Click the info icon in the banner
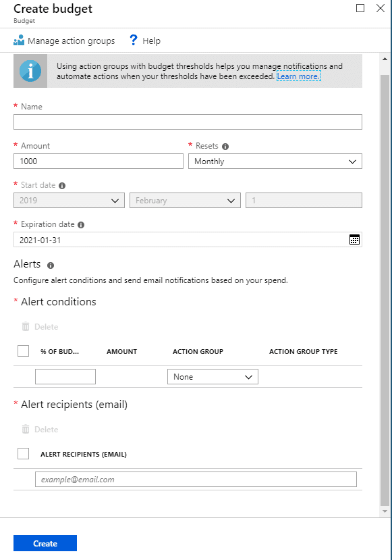The width and height of the screenshot is (392, 560). click(x=30, y=71)
